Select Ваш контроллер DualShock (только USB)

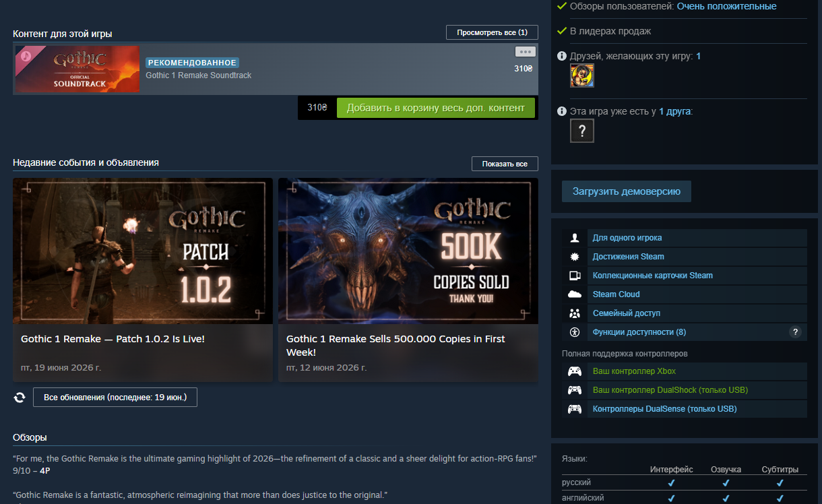[670, 390]
